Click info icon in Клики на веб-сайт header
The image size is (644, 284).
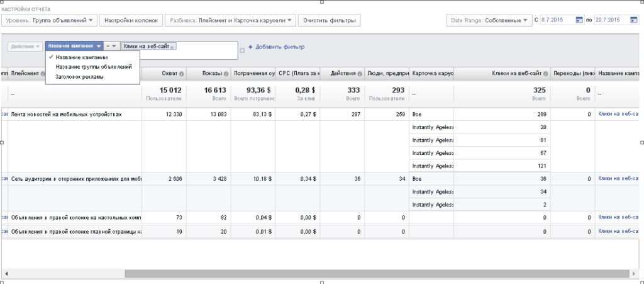point(545,73)
